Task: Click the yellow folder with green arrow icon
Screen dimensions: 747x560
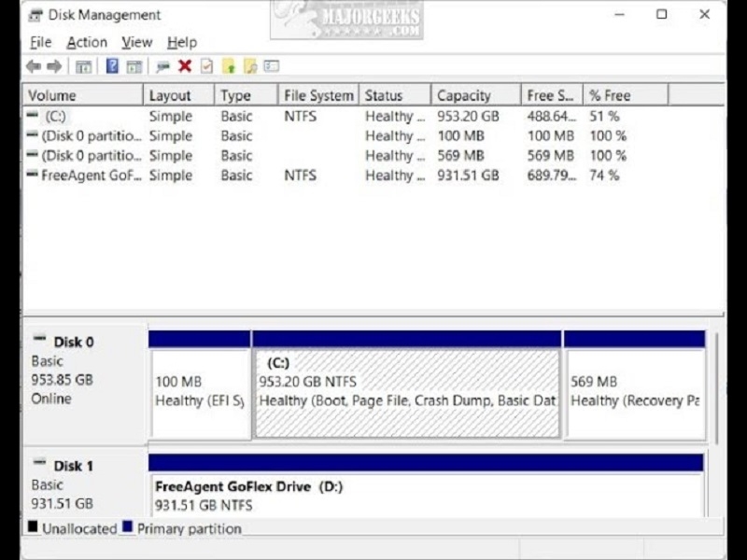Action: pyautogui.click(x=228, y=66)
